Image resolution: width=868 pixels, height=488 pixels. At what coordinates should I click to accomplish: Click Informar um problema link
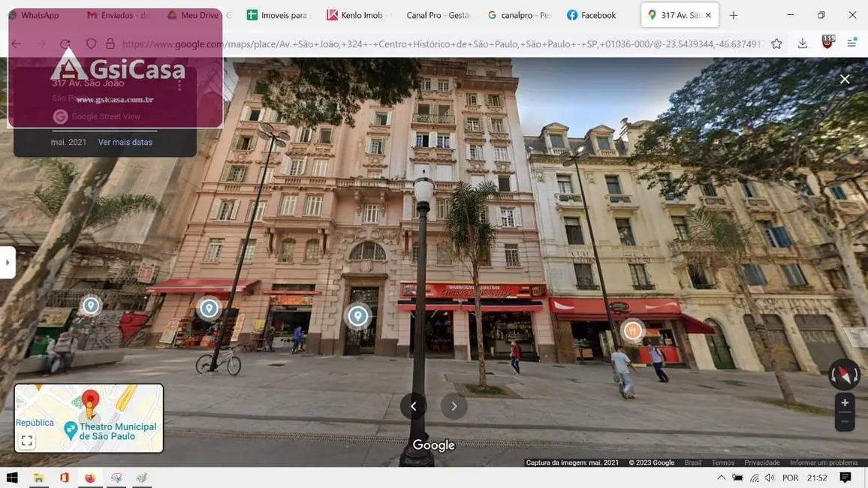(824, 462)
